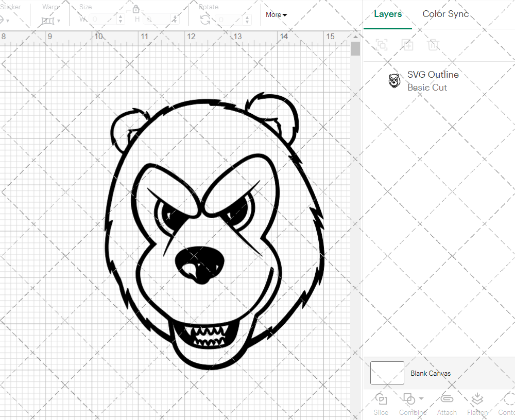Click the Basic Cut label
The image size is (515, 420).
click(x=427, y=87)
